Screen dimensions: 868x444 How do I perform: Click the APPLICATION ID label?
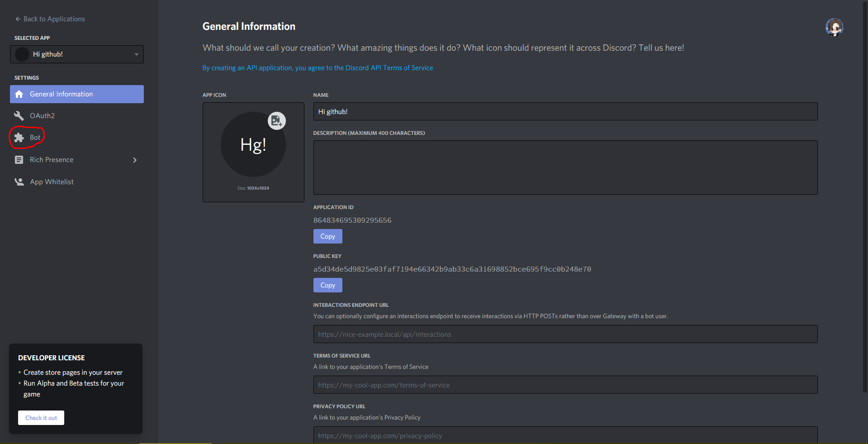[x=333, y=207]
